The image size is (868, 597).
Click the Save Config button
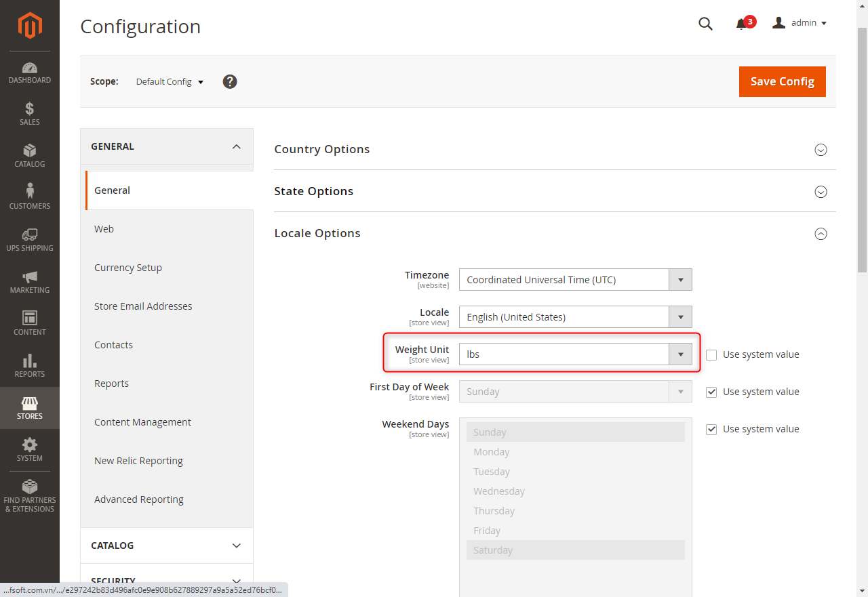tap(783, 81)
